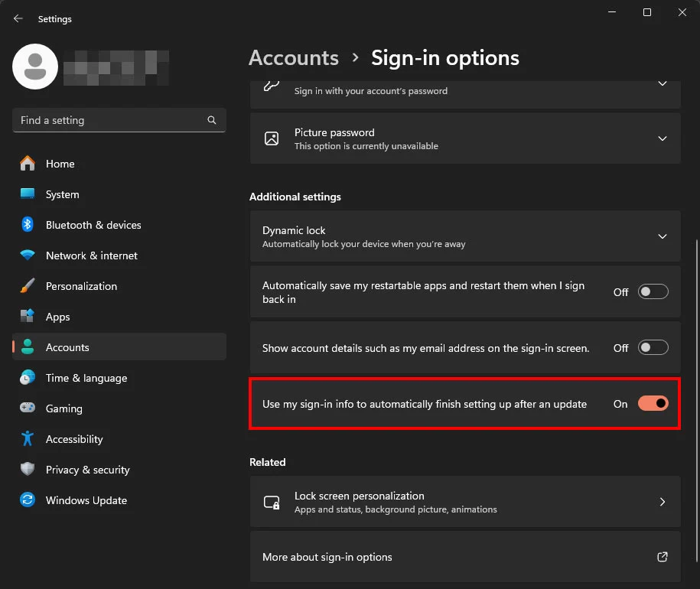The image size is (700, 589).
Task: Click the magnifier icon in search box
Action: pyautogui.click(x=212, y=120)
